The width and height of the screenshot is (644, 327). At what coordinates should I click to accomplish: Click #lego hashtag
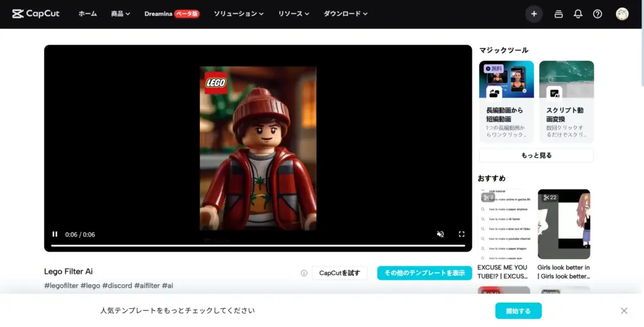(90, 285)
